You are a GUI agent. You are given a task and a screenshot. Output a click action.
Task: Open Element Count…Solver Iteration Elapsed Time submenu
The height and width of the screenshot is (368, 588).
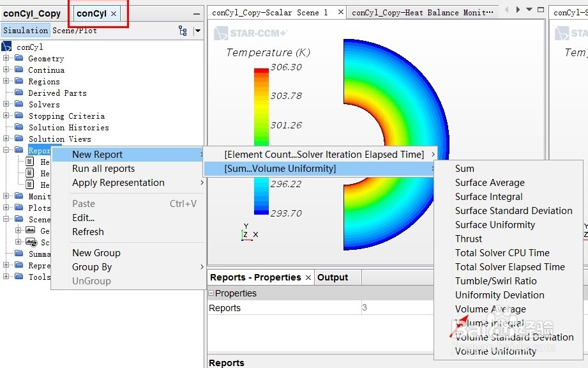(320, 155)
